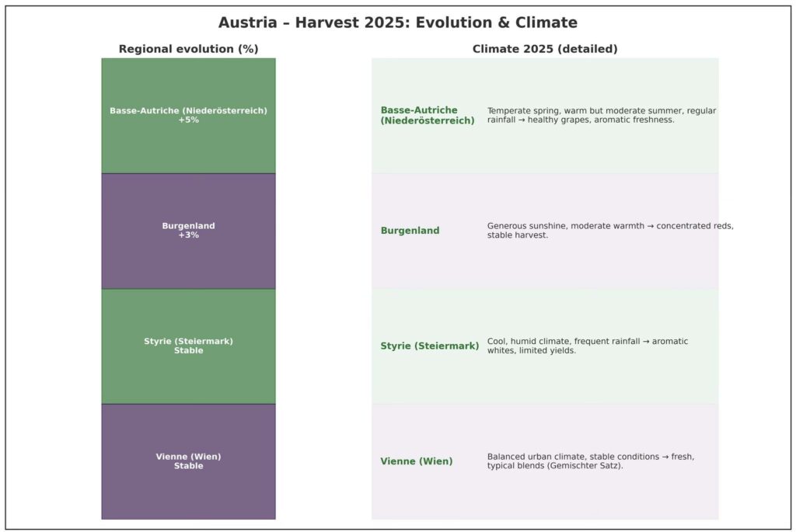Click 'Vienne (Wien)' name in purple bar
796x532 pixels.
pos(188,457)
